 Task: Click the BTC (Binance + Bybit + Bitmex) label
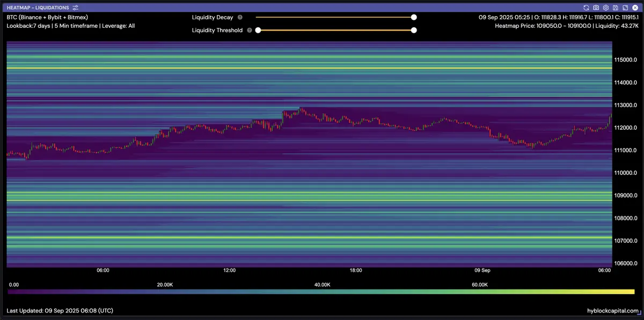click(x=47, y=17)
